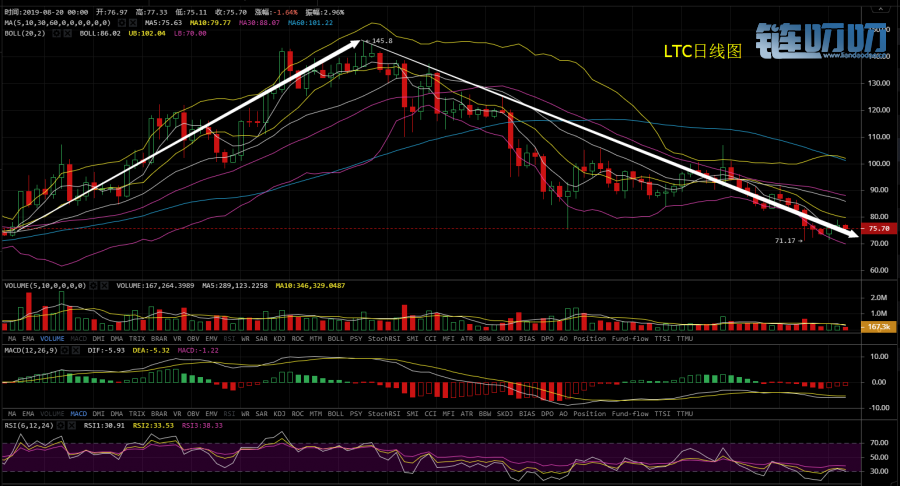Click the 145.8 high price marker
This screenshot has width=900, height=486.
382,41
